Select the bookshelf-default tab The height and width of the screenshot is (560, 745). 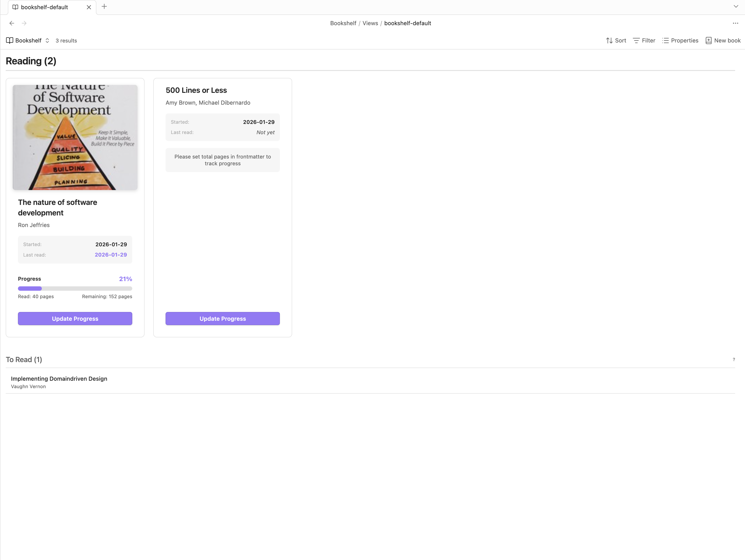44,7
